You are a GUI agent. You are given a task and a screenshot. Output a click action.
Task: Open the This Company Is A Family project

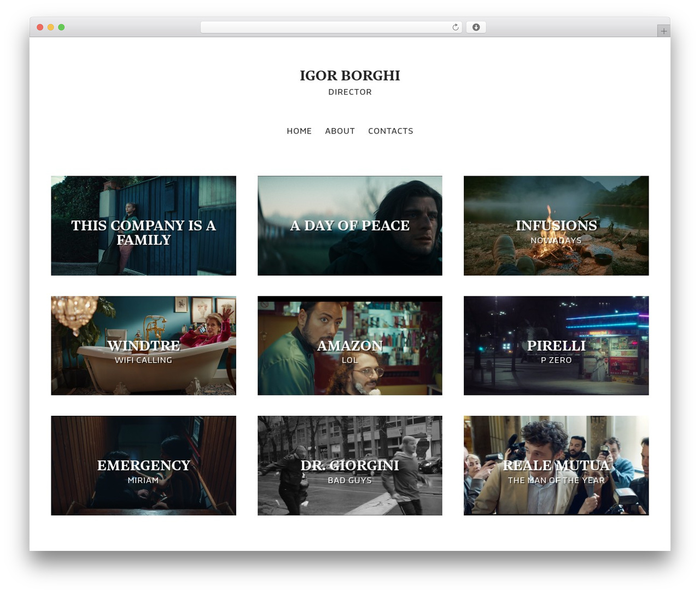tap(144, 225)
